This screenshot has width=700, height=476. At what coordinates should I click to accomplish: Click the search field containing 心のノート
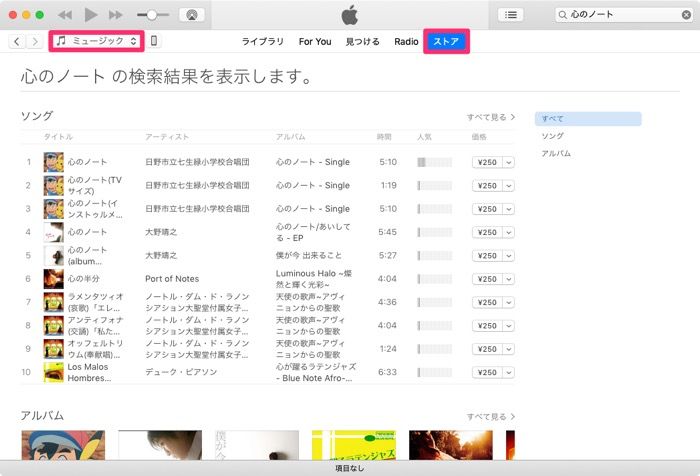pyautogui.click(x=624, y=15)
